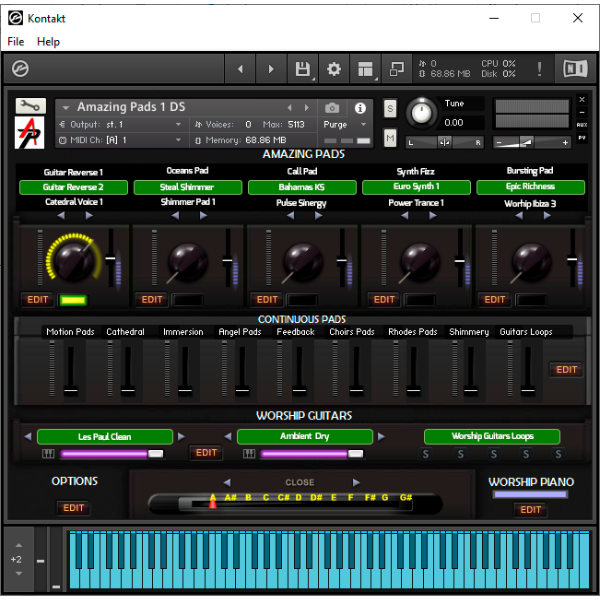The image size is (600, 600).
Task: Click next sound arrow under Shimmer Pad 1
Action: (204, 215)
